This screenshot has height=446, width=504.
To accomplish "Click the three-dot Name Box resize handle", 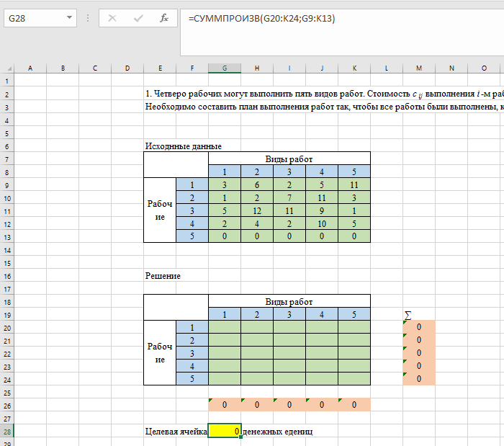I will [88, 18].
